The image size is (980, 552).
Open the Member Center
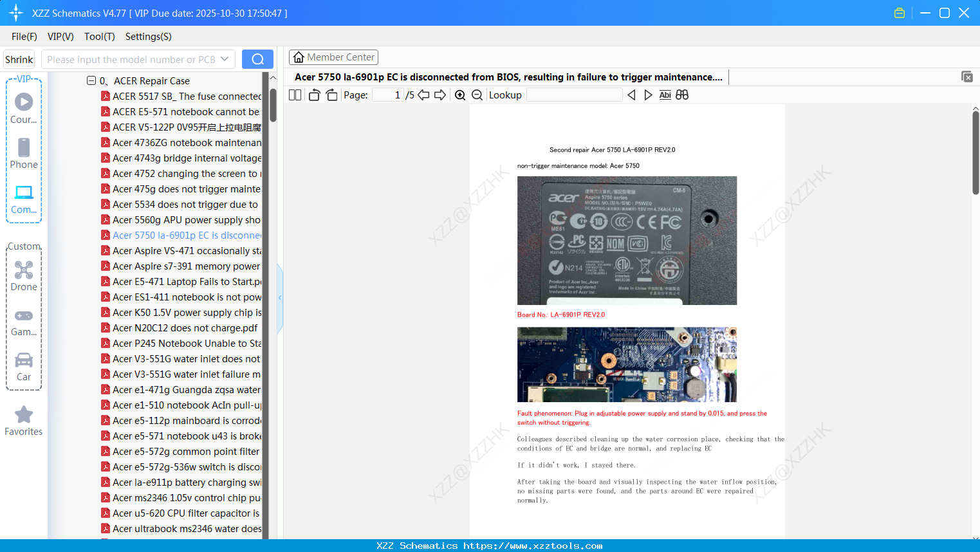tap(333, 57)
